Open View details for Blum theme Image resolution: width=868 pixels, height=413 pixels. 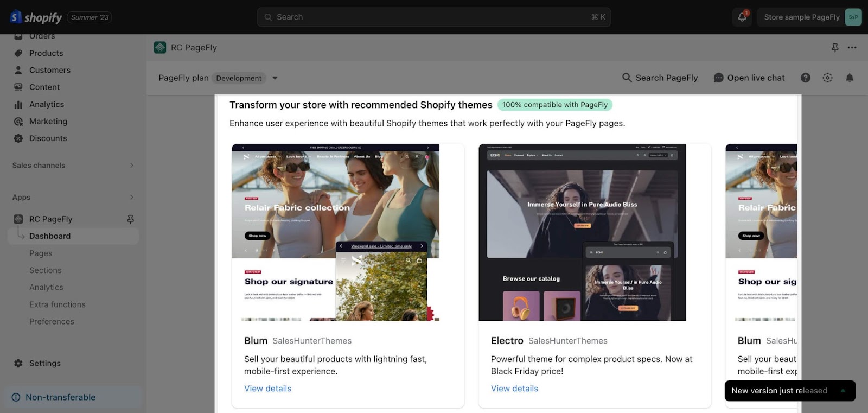[267, 389]
